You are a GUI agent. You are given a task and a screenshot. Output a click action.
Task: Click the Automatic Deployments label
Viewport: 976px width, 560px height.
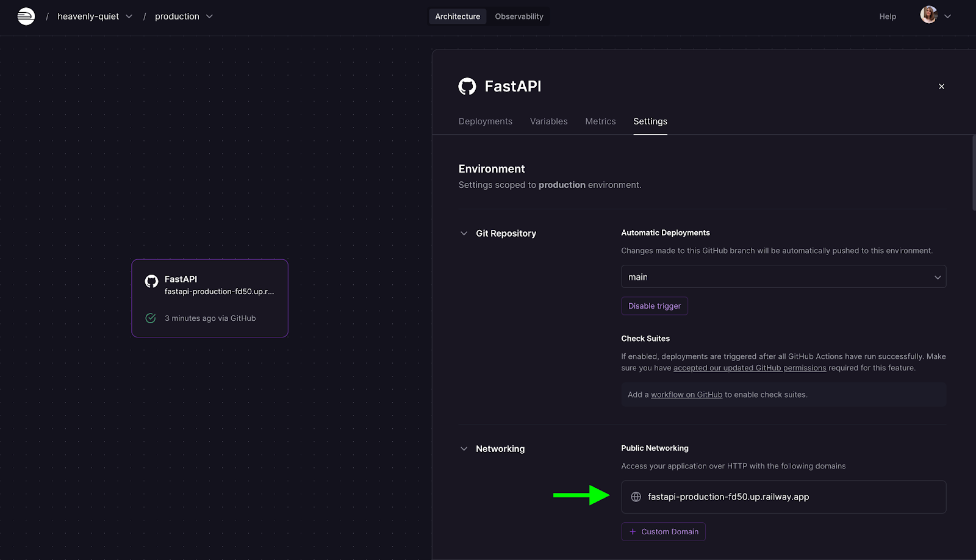tap(666, 232)
